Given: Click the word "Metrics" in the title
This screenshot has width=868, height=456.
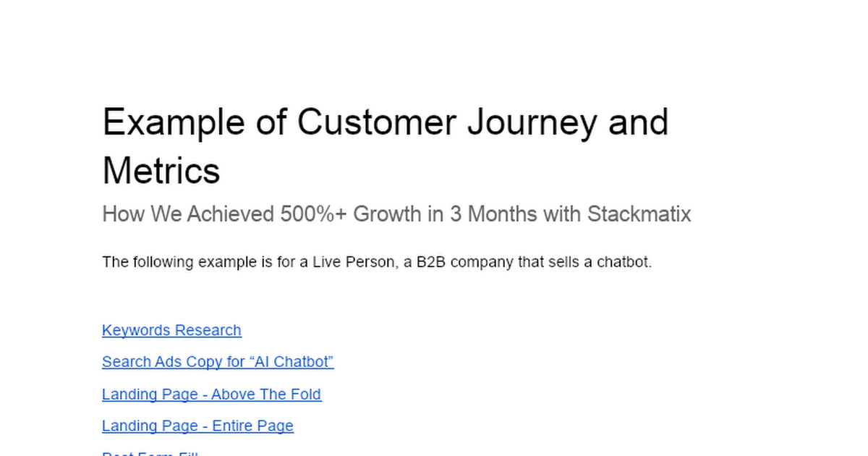Looking at the screenshot, I should [161, 171].
